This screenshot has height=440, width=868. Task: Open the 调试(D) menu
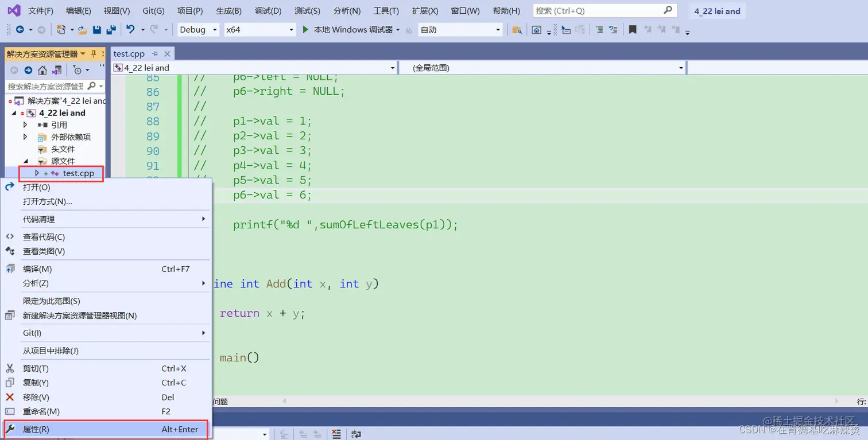click(268, 11)
